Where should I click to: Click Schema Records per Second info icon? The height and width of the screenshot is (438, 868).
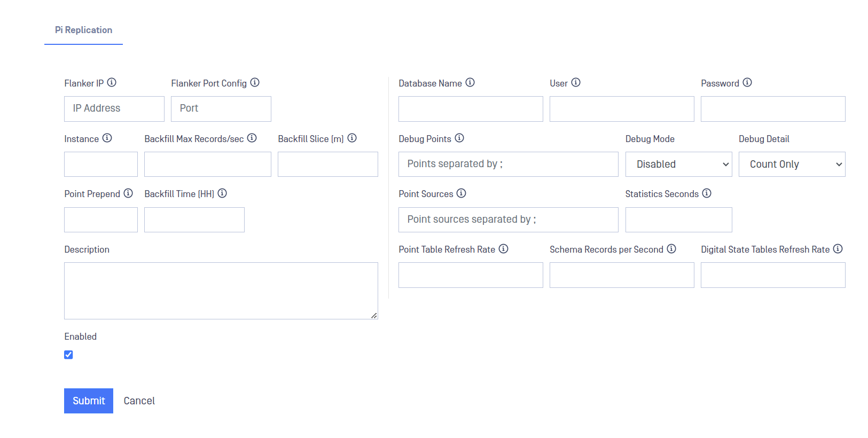(671, 248)
